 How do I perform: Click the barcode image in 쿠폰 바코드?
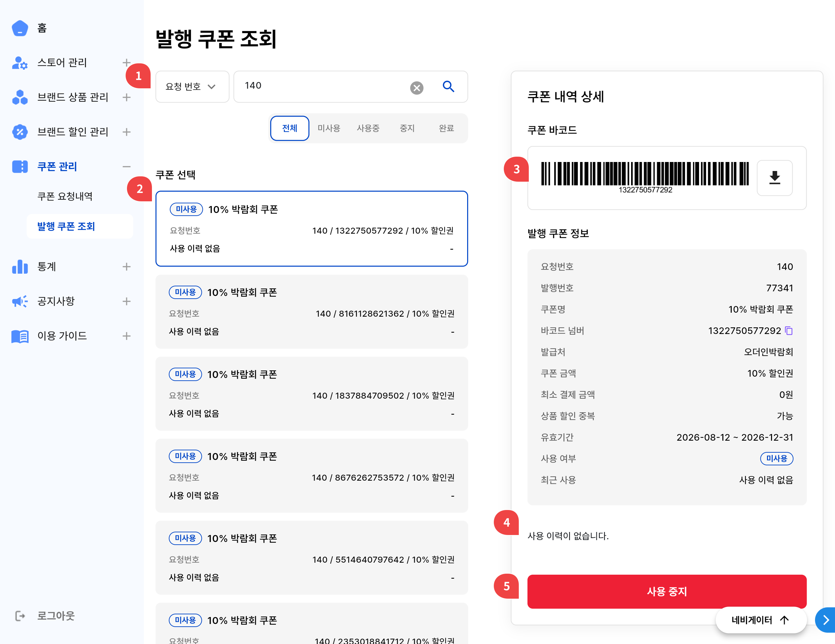tap(645, 178)
